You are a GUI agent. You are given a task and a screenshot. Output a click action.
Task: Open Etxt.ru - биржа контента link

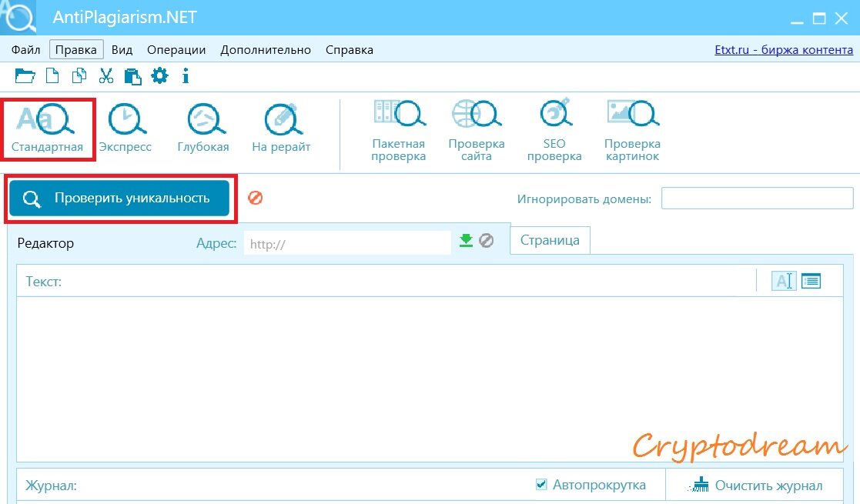(x=784, y=50)
